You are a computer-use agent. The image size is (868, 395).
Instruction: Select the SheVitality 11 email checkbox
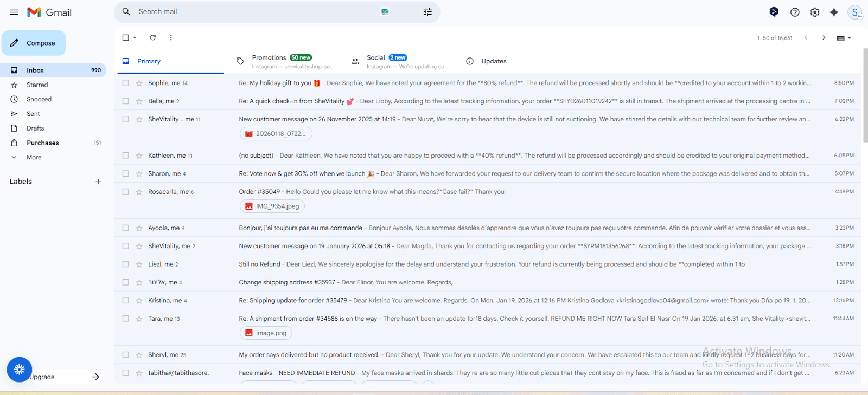tap(125, 119)
